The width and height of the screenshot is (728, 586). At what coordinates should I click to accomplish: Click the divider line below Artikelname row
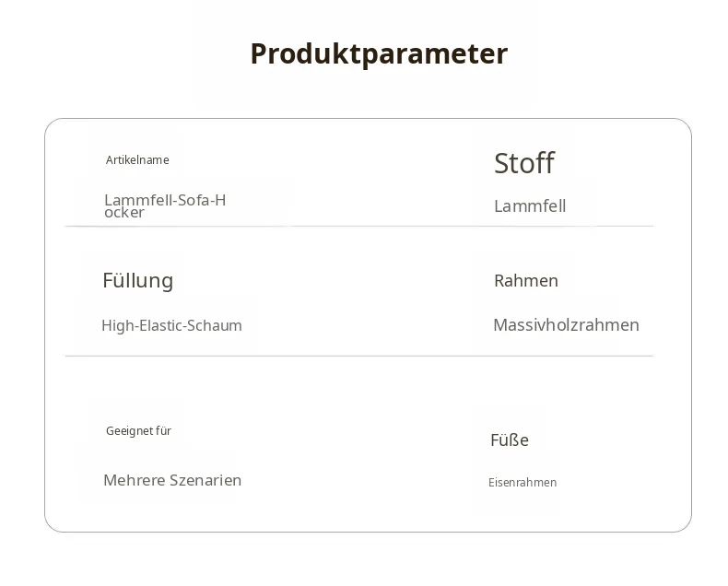[x=358, y=226]
